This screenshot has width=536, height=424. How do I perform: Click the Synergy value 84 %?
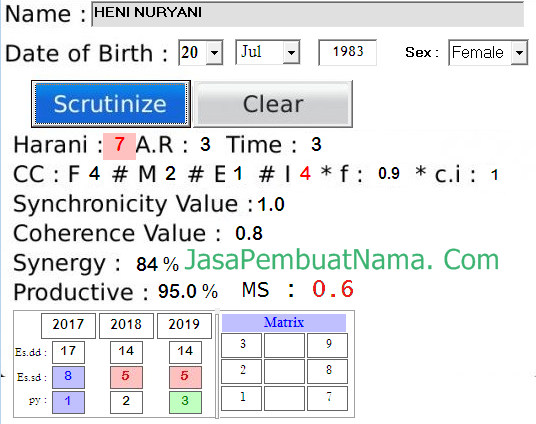(x=157, y=264)
